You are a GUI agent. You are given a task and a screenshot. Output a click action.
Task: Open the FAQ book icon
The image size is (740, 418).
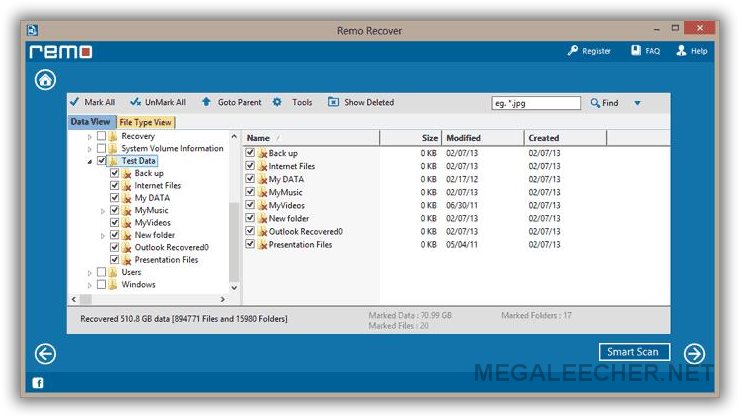click(x=636, y=50)
